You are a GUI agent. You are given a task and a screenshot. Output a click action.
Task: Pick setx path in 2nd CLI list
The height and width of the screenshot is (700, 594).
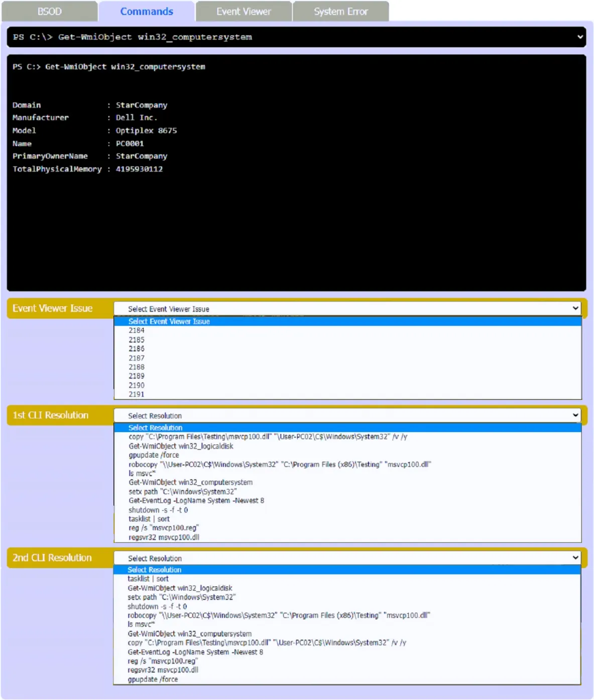[347, 598]
